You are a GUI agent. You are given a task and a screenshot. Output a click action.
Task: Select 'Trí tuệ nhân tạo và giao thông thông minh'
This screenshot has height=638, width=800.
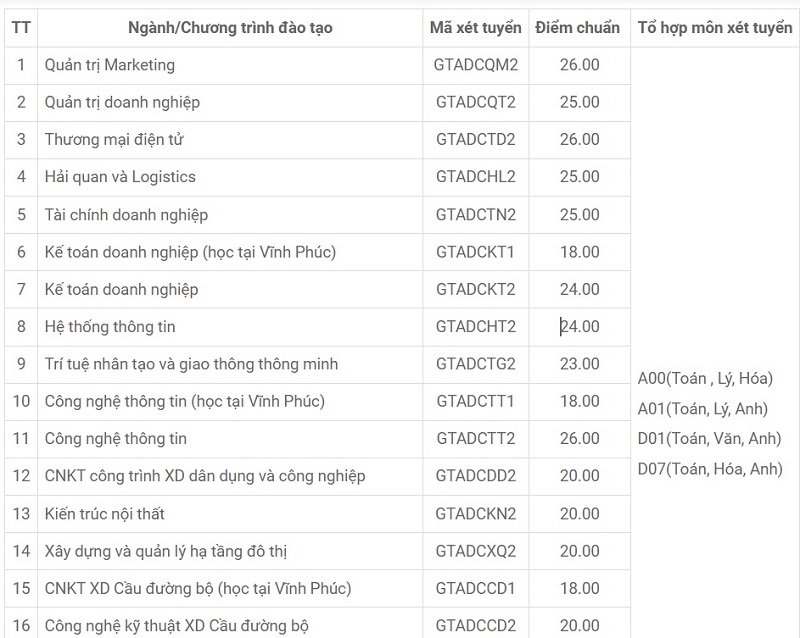191,364
